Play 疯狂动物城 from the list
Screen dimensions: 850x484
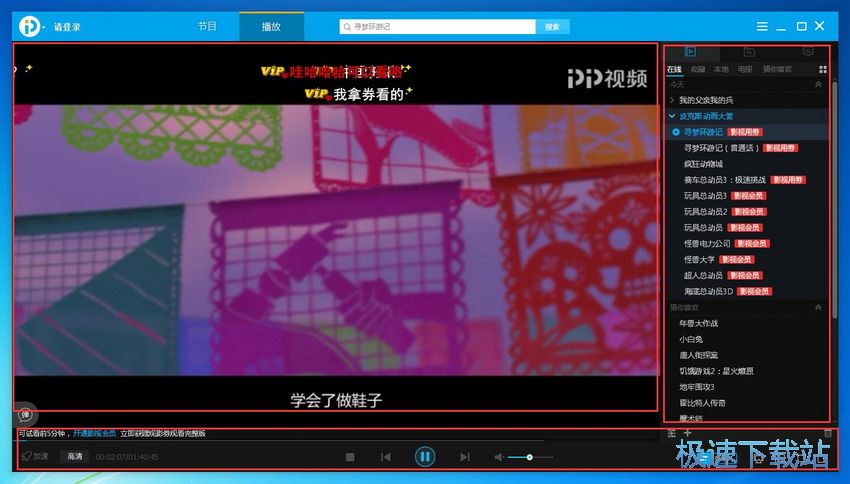coord(703,164)
